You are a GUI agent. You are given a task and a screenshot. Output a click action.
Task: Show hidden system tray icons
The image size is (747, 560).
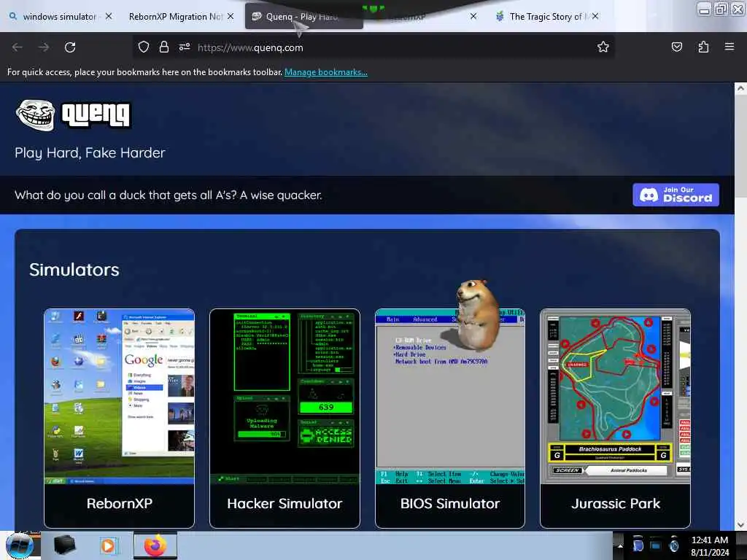[x=620, y=545]
